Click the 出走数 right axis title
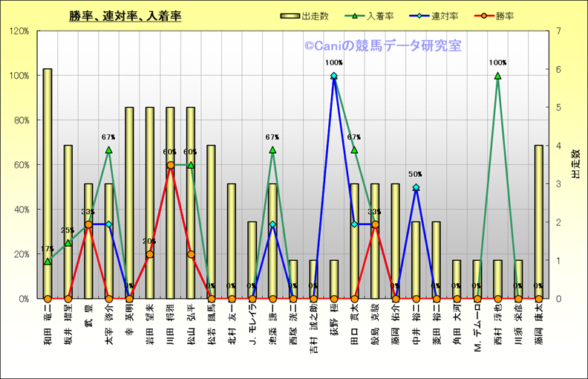The height and width of the screenshot is (379, 588). (574, 164)
